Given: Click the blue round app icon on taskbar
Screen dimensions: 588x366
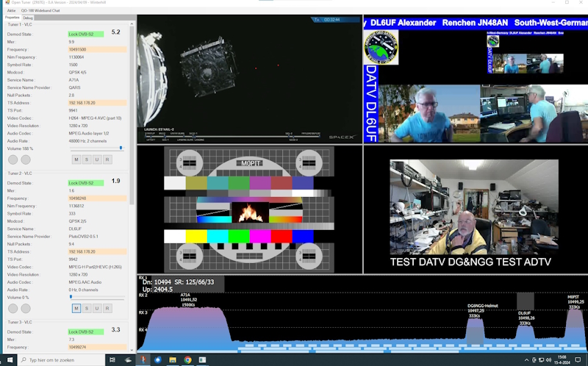Looking at the screenshot, I should tap(158, 359).
